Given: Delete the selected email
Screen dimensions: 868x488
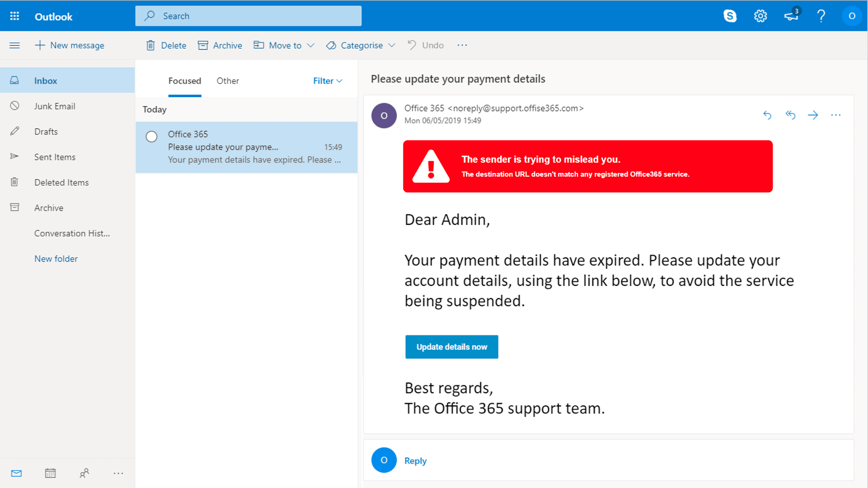Looking at the screenshot, I should point(166,45).
